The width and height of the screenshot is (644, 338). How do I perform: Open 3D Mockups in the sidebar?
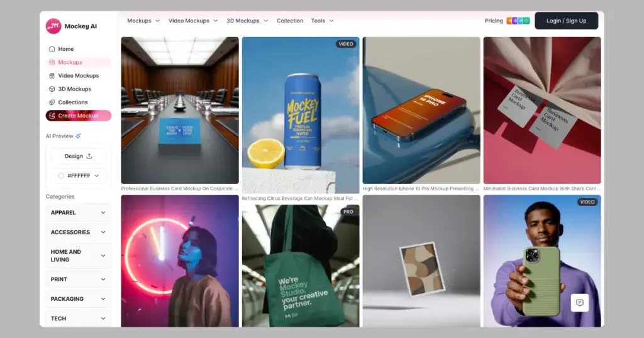point(78,89)
